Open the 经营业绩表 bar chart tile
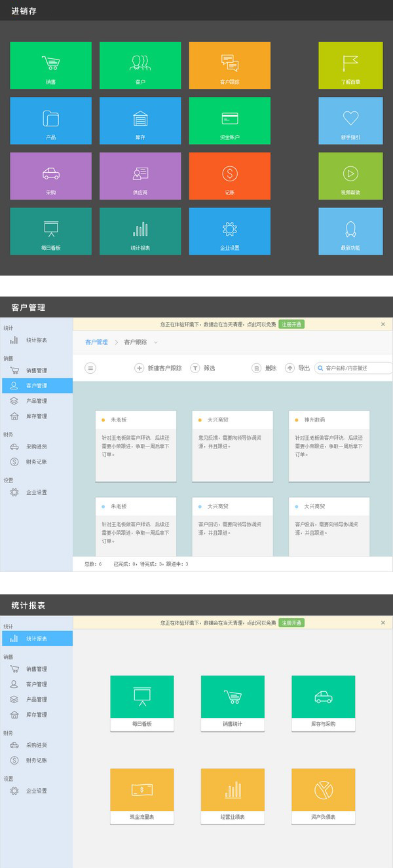This screenshot has width=393, height=868. tap(233, 796)
